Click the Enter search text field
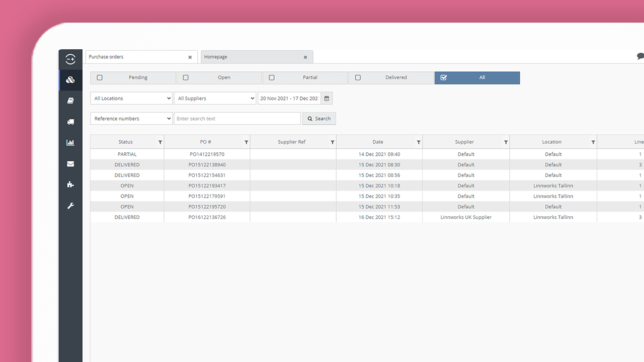 pyautogui.click(x=237, y=119)
